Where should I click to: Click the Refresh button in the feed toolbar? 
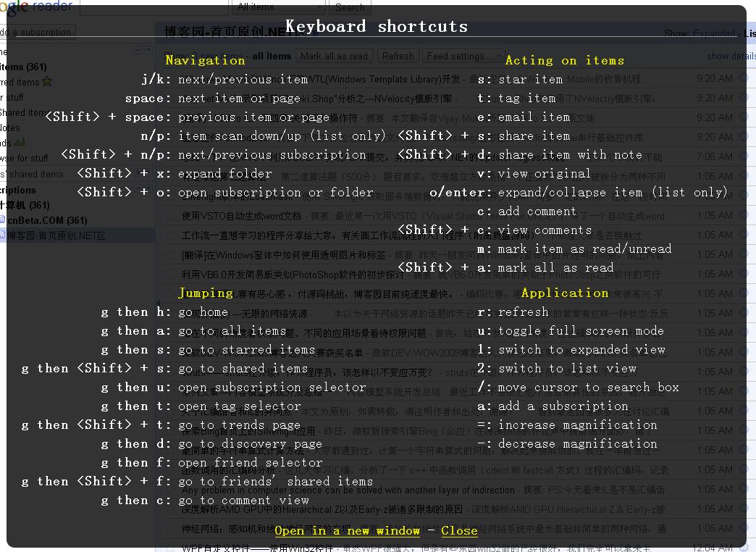(x=398, y=57)
